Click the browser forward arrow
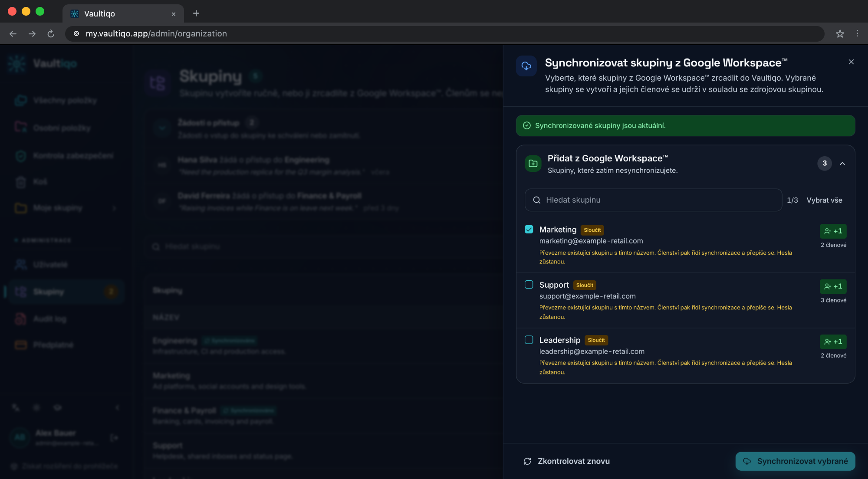 click(32, 33)
